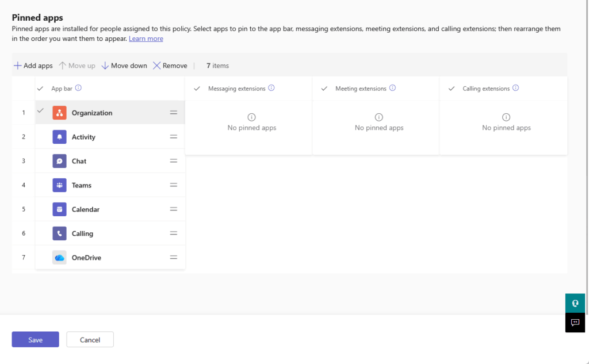Click the Meeting extensions column header
The image size is (589, 364).
[x=361, y=89]
